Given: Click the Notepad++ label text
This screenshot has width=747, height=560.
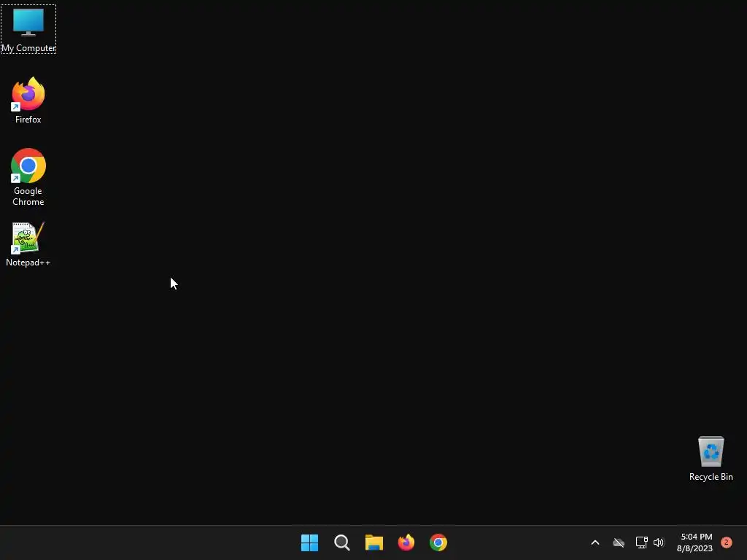Looking at the screenshot, I should pyautogui.click(x=28, y=262).
